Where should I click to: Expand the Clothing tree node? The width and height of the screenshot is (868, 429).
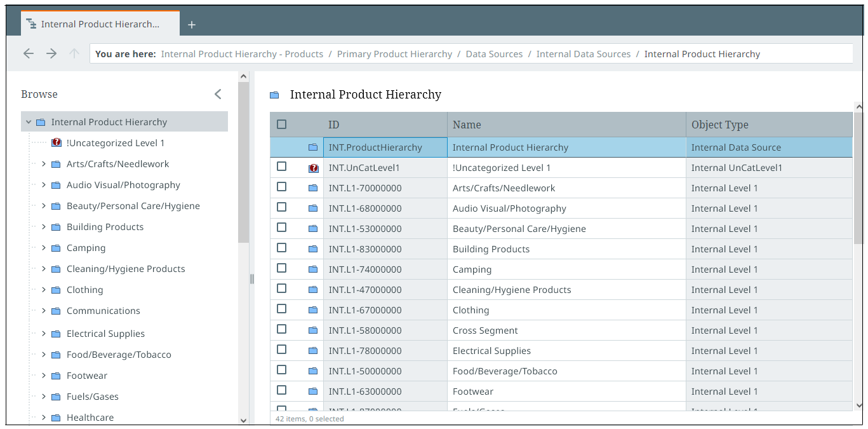43,290
